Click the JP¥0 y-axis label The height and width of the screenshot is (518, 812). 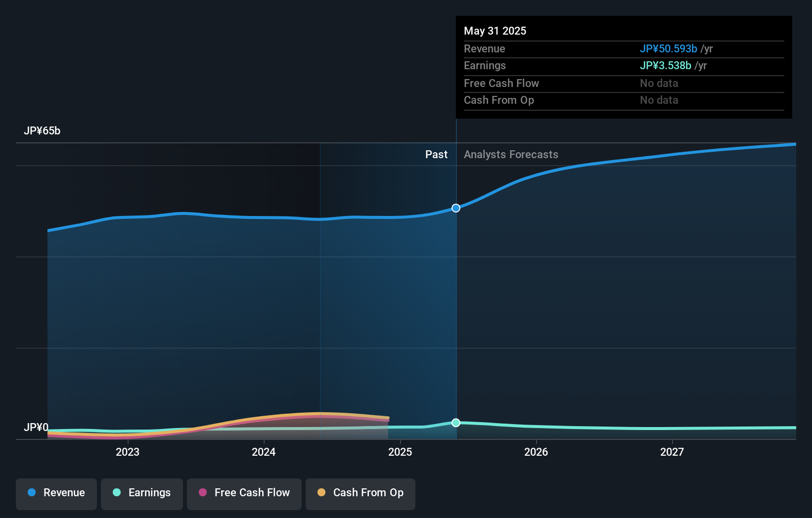click(x=36, y=427)
